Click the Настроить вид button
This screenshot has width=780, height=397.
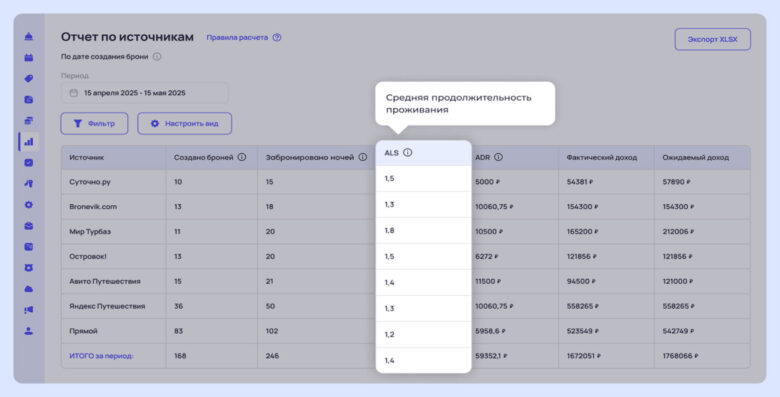185,123
